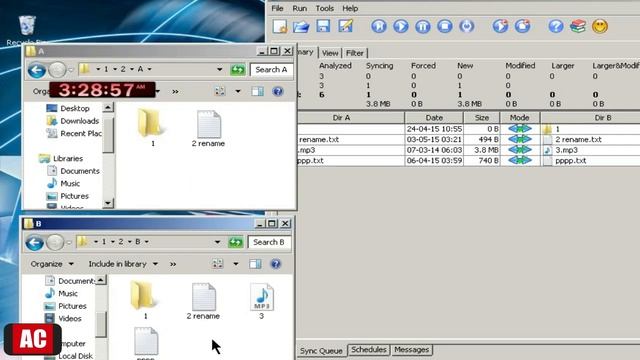Click the help icon in window B toolbar
The image size is (640, 360).
(x=276, y=264)
